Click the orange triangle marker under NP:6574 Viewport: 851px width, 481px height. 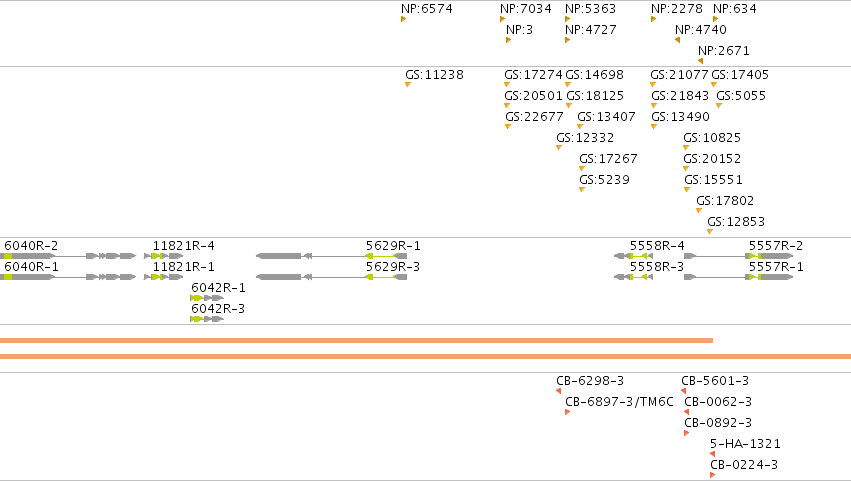(403, 19)
